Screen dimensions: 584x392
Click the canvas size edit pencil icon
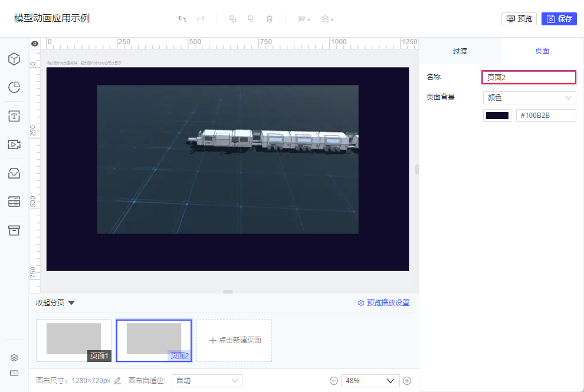[117, 380]
